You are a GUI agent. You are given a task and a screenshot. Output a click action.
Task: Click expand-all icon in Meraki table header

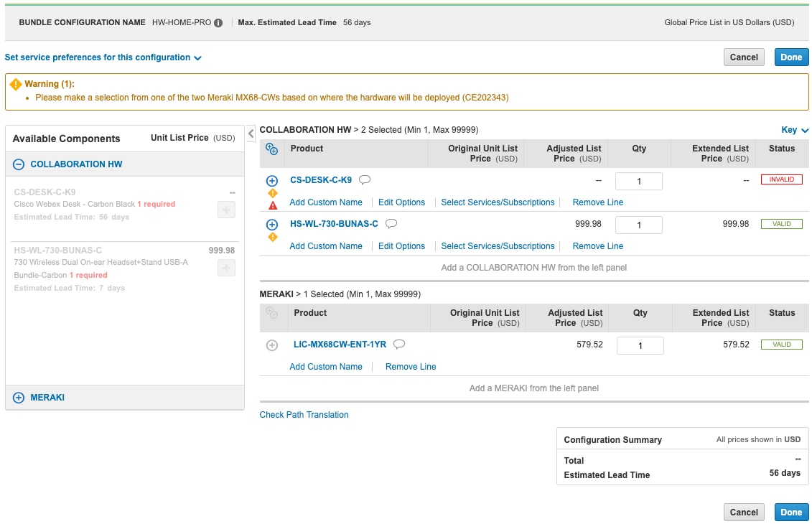272,313
